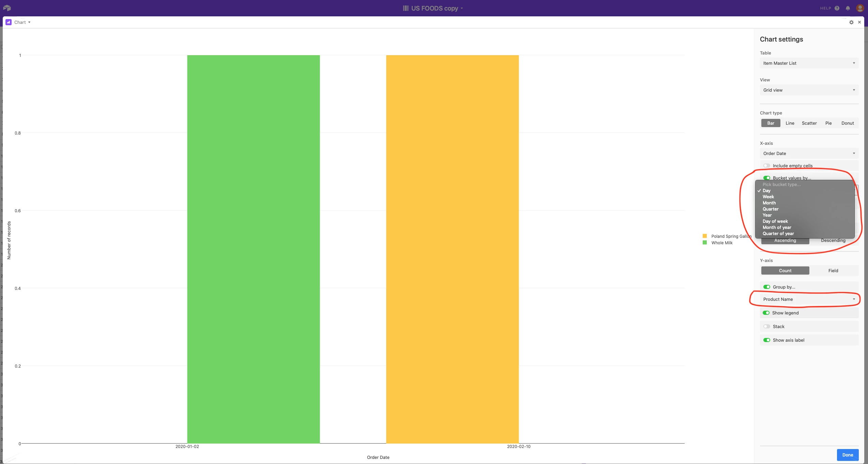
Task: Choose Month in bucket type list
Action: 769,203
